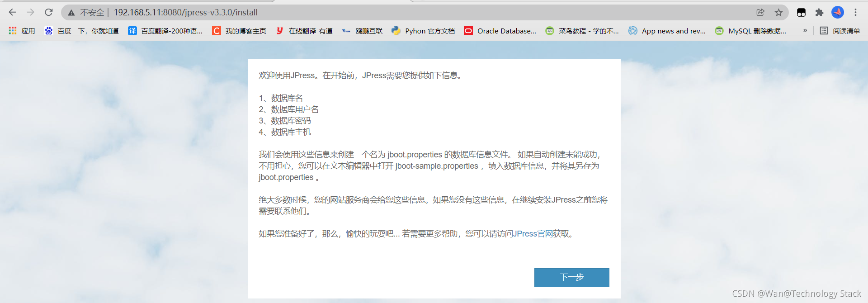Select the address bar URL
868x303 pixels.
[185, 13]
